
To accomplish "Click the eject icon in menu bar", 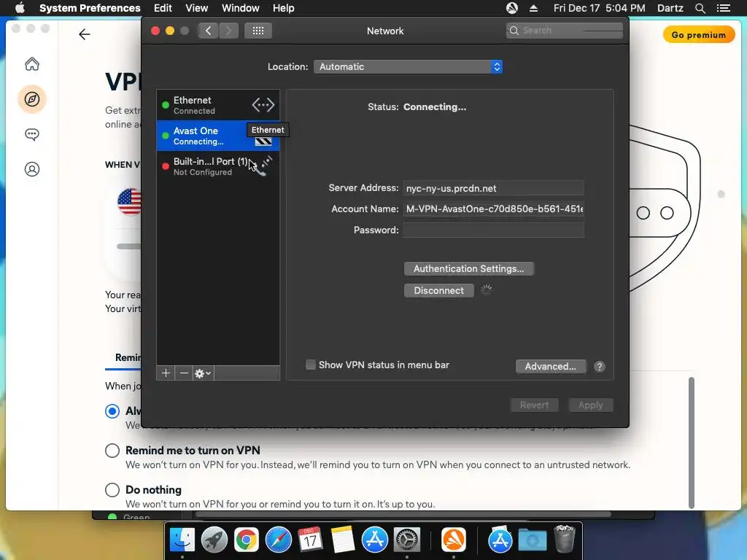I will pos(533,8).
